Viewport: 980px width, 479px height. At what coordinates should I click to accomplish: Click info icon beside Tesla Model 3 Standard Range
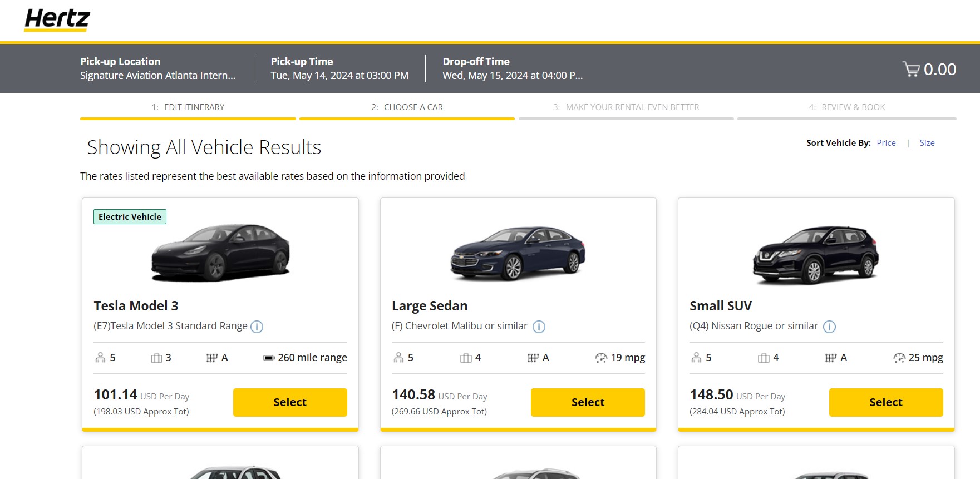(257, 327)
